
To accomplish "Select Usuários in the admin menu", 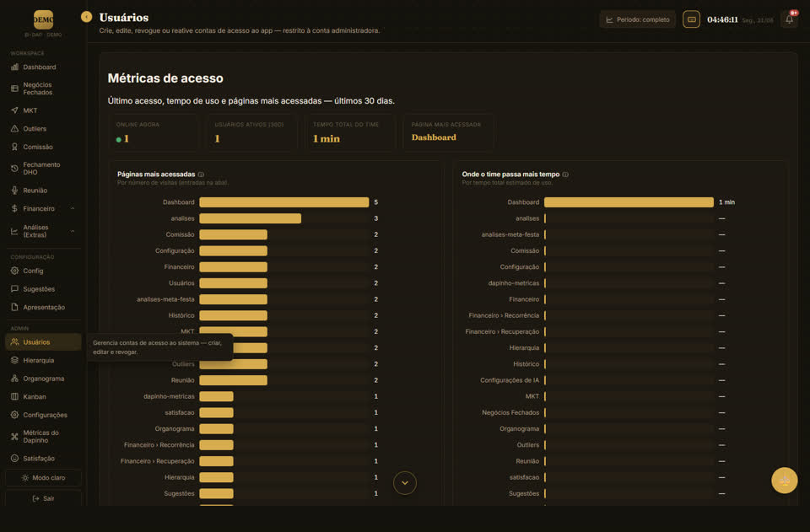I will [43, 342].
